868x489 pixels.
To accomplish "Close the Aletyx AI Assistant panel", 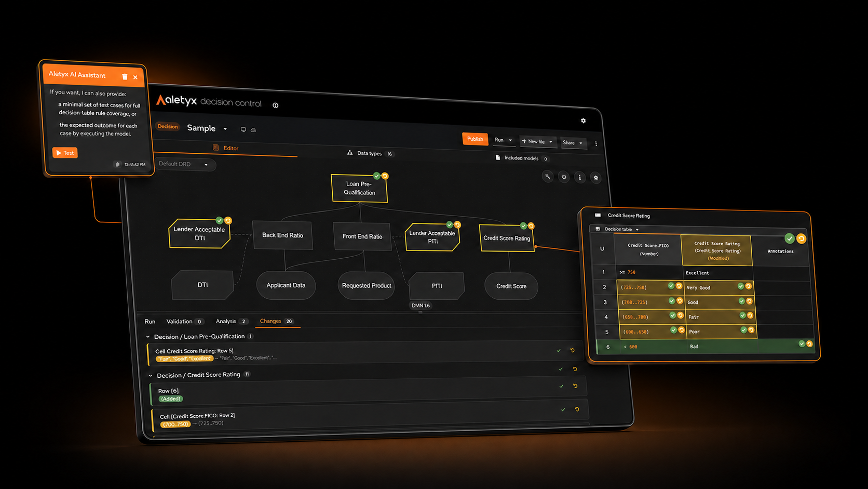I will coord(135,77).
